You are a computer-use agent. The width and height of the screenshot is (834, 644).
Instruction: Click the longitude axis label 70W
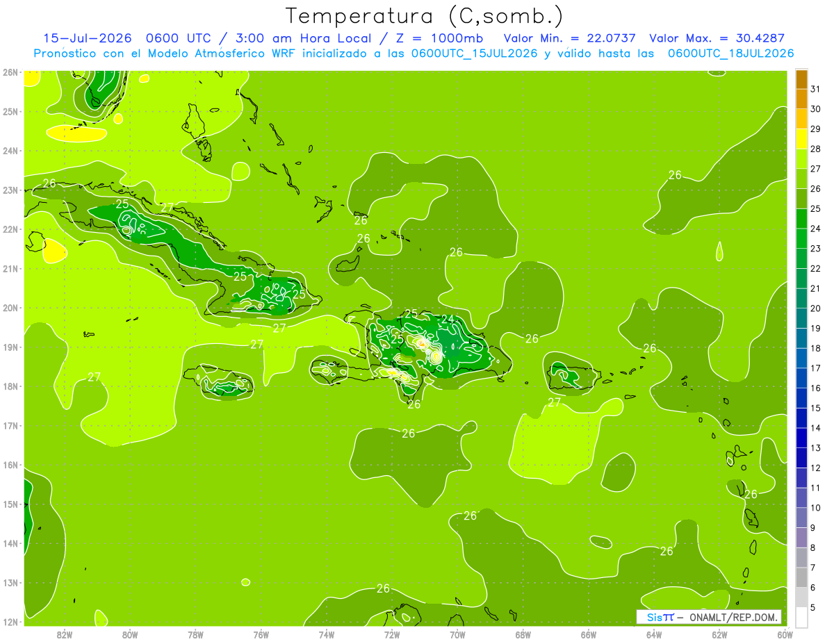(x=457, y=634)
